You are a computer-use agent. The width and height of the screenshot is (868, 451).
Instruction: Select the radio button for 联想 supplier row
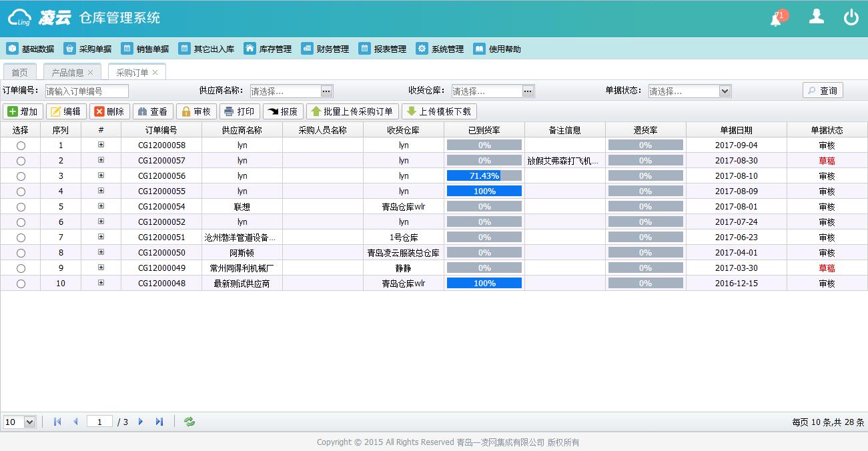point(20,206)
